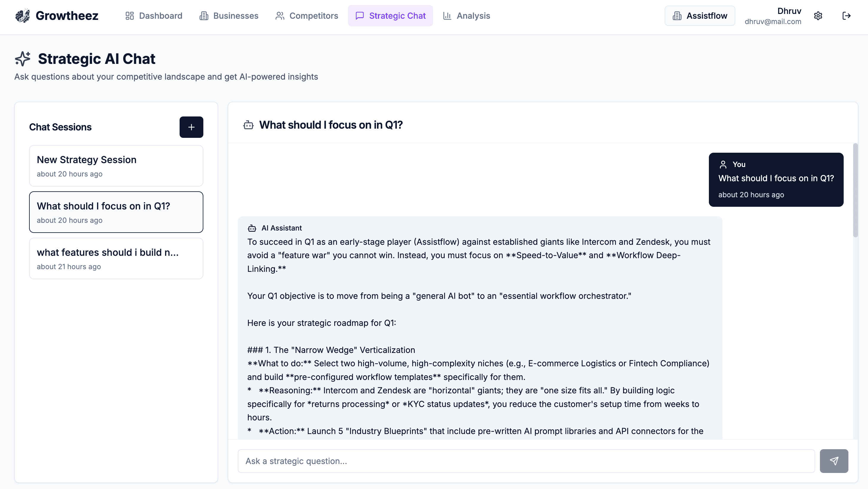Click the sparkle icon beside Strategic AI Chat
This screenshot has width=868, height=489.
click(x=22, y=59)
